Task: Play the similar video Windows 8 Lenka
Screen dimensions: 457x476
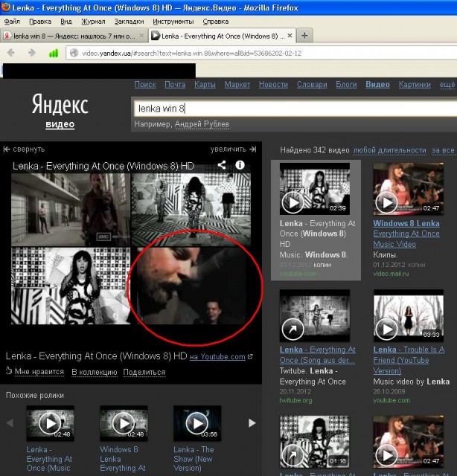Action: 124,423
